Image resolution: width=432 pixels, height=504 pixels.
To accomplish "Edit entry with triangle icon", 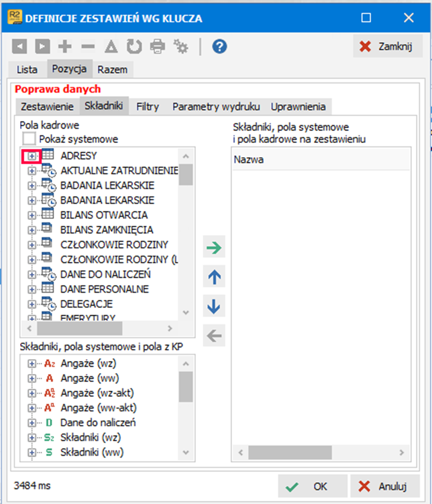I will tap(112, 47).
